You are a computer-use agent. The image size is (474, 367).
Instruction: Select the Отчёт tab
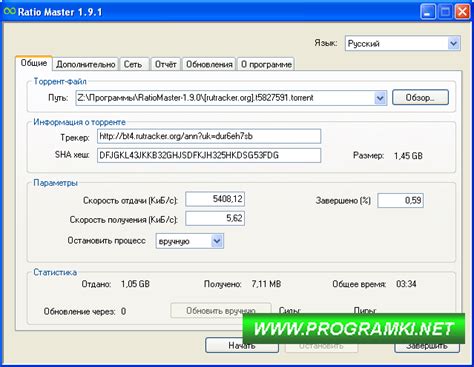[x=165, y=64]
